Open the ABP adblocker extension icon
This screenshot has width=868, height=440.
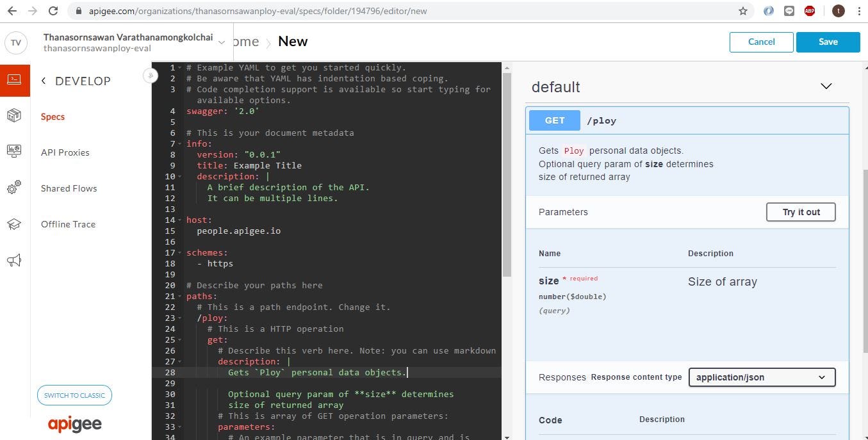pyautogui.click(x=809, y=10)
